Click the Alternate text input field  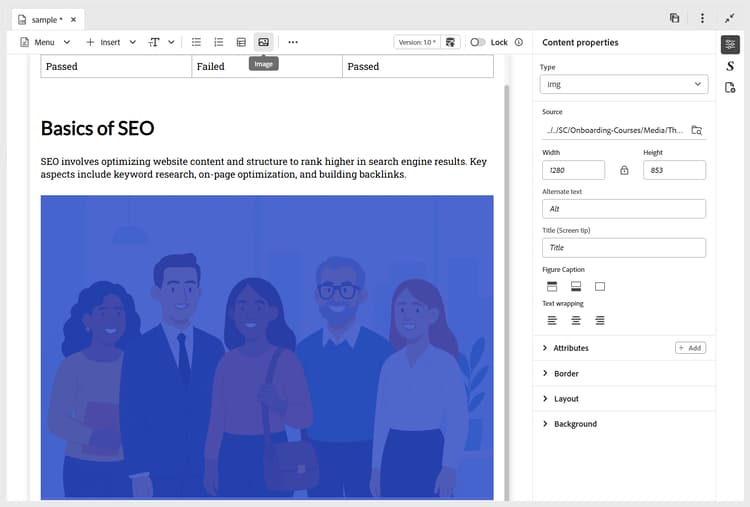tap(623, 209)
